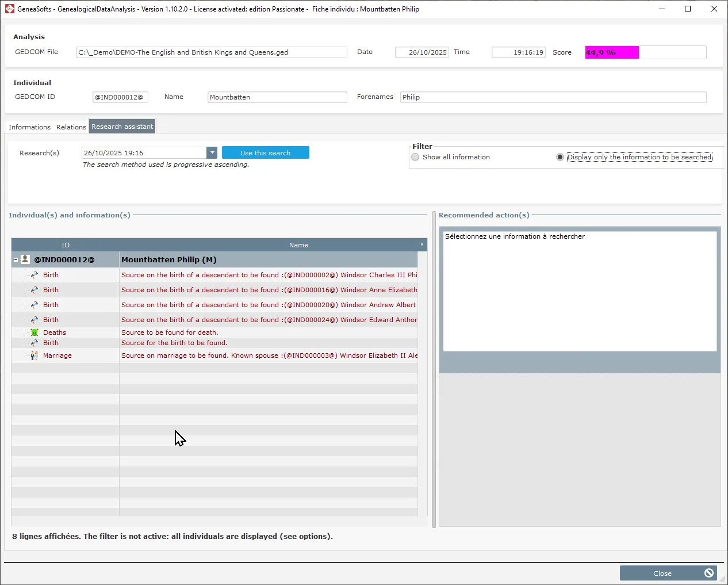Enable Display only the information to be searched
This screenshot has height=585, width=728.
560,156
